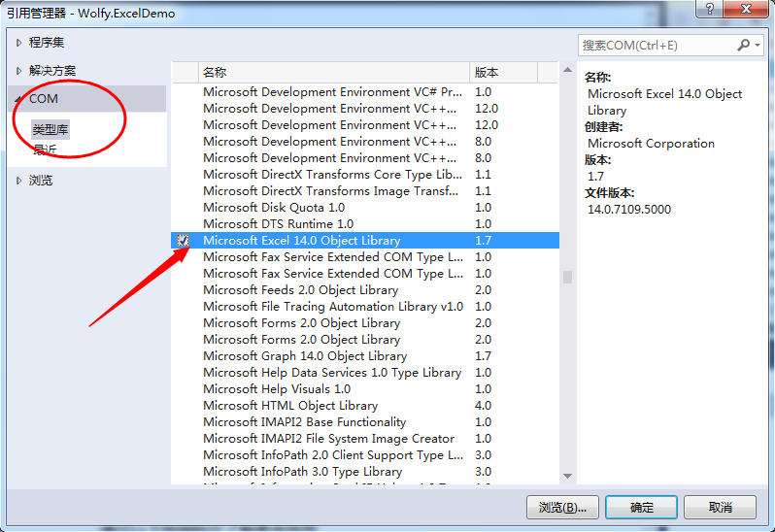Select Microsoft DTS Runtime 1.0 row
Image resolution: width=775 pixels, height=532 pixels.
coord(365,223)
